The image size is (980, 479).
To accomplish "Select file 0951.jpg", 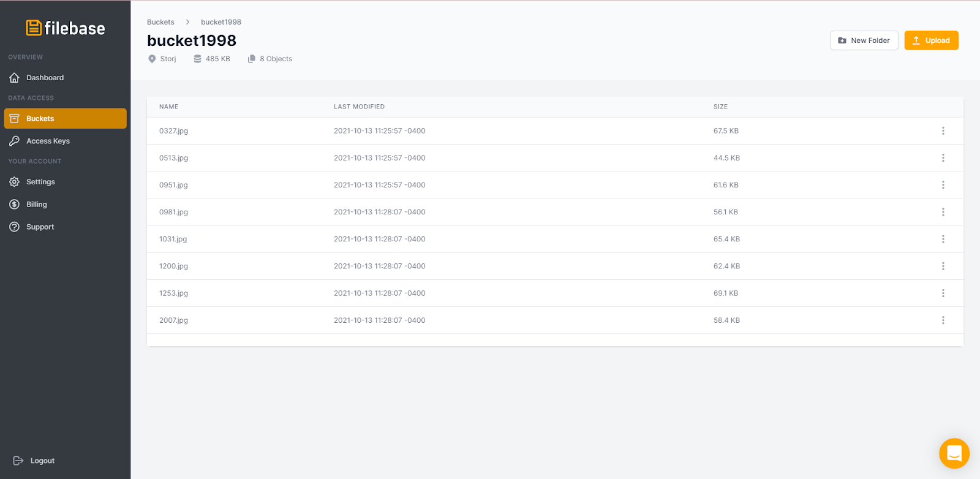I will 174,185.
